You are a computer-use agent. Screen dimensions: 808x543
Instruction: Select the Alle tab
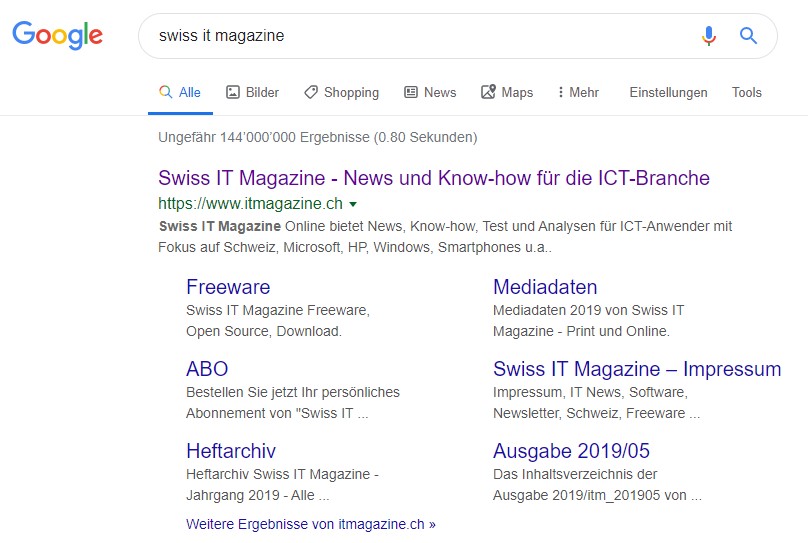tap(180, 93)
